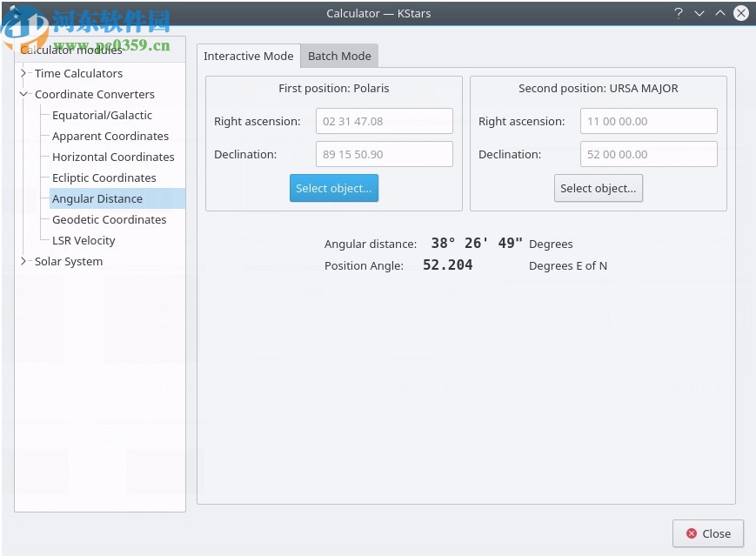Click the red icon on Close button
756x556 pixels.
point(692,533)
